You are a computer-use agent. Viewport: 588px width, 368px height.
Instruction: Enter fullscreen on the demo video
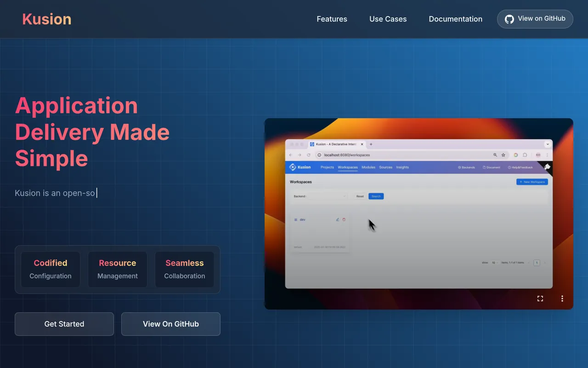tap(540, 299)
